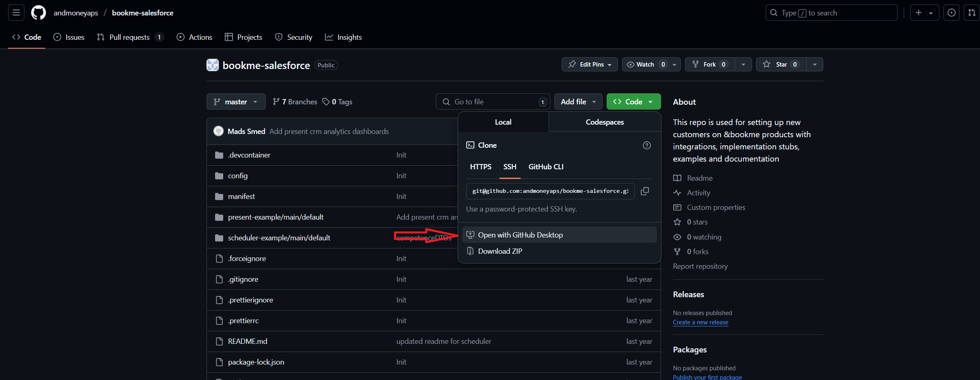This screenshot has width=980, height=380.
Task: View the 0 stars link
Action: (x=691, y=222)
